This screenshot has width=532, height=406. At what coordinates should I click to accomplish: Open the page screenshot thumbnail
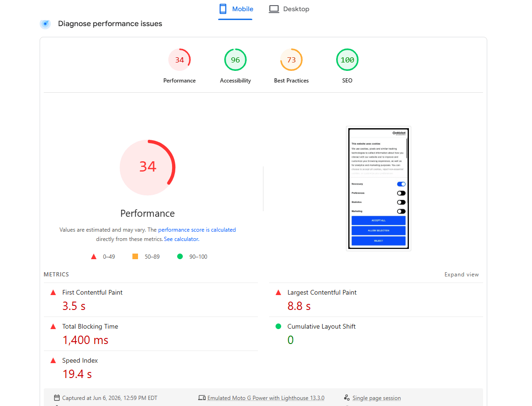point(379,189)
